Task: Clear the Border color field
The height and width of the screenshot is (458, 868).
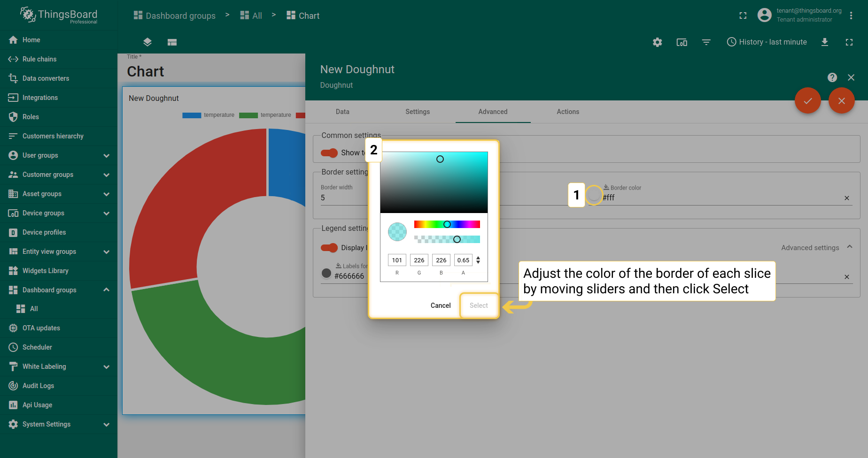Action: pyautogui.click(x=846, y=198)
